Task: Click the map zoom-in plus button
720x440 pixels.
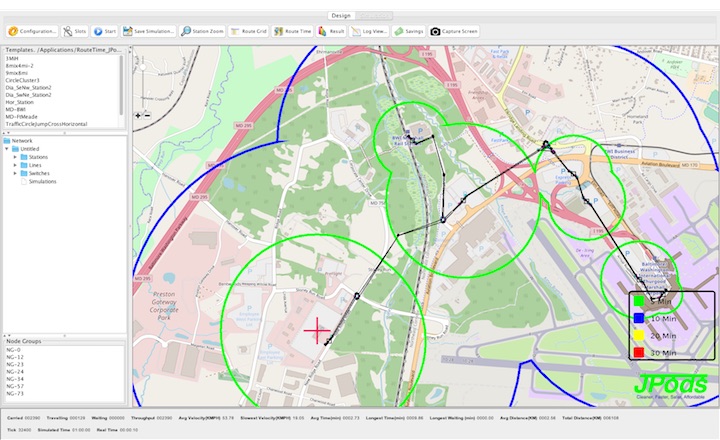Action: pos(137,115)
